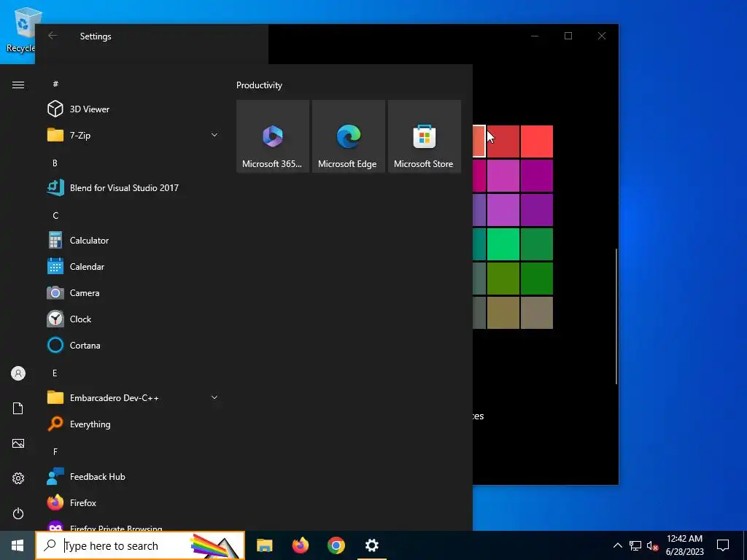The width and height of the screenshot is (747, 560).
Task: Click the taskbar search box
Action: pyautogui.click(x=140, y=545)
